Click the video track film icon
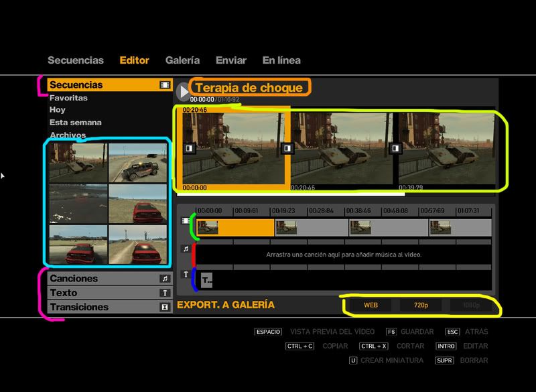Image resolution: width=536 pixels, height=392 pixels. point(186,220)
